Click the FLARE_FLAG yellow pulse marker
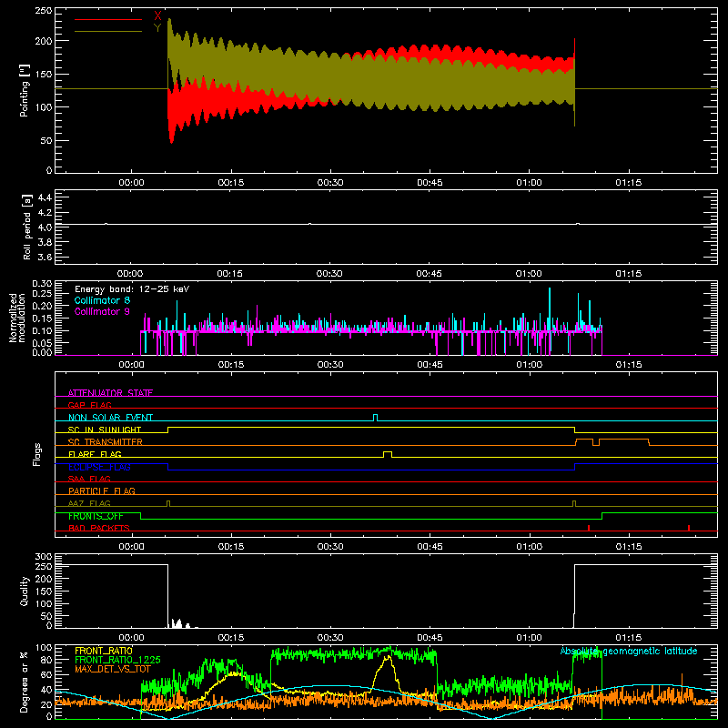Image resolution: width=728 pixels, height=728 pixels. point(388,454)
